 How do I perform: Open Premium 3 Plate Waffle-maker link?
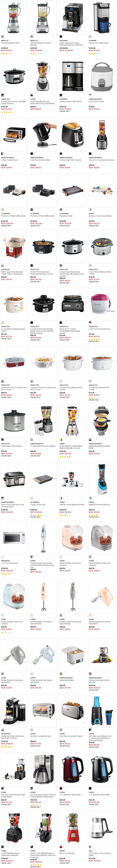tap(14, 216)
